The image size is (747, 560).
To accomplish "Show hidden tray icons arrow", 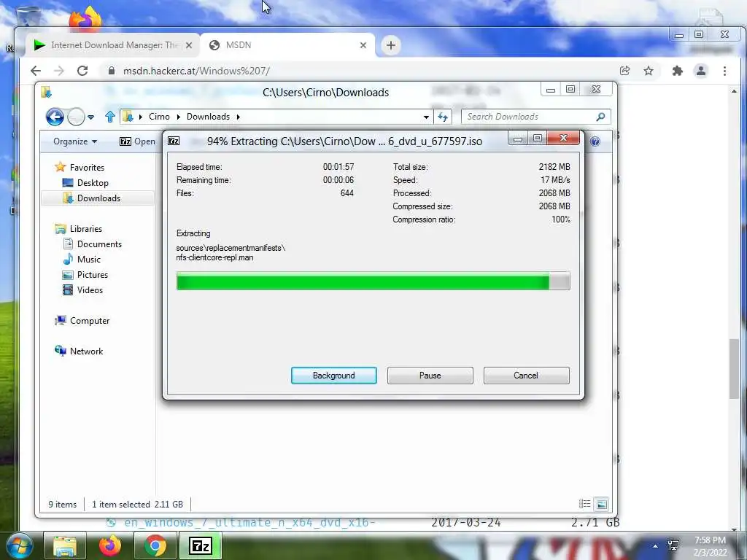I will 656,546.
